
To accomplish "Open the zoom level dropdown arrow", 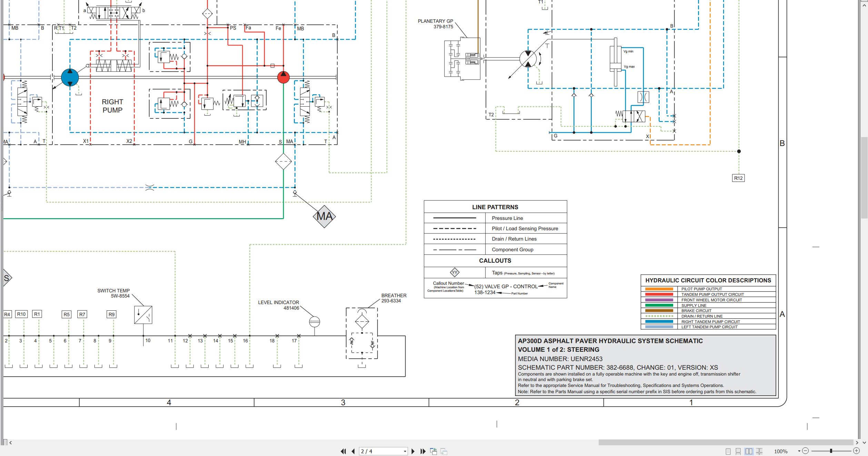I will coord(799,451).
